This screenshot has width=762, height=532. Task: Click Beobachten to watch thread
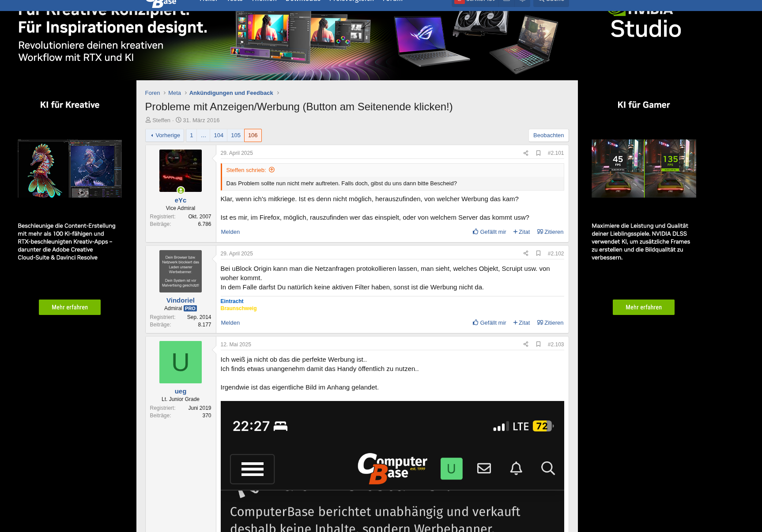(x=548, y=135)
